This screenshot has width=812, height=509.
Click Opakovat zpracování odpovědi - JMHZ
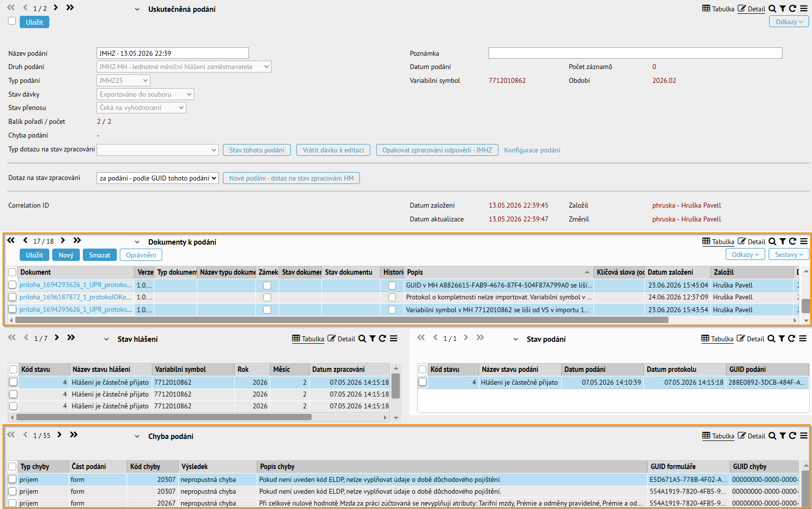tap(437, 150)
